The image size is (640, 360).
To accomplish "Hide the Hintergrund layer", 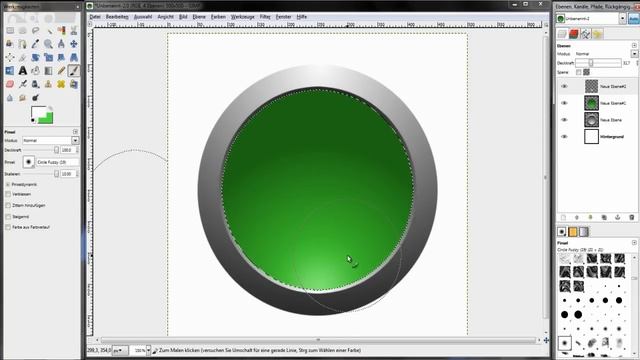I will 564,137.
